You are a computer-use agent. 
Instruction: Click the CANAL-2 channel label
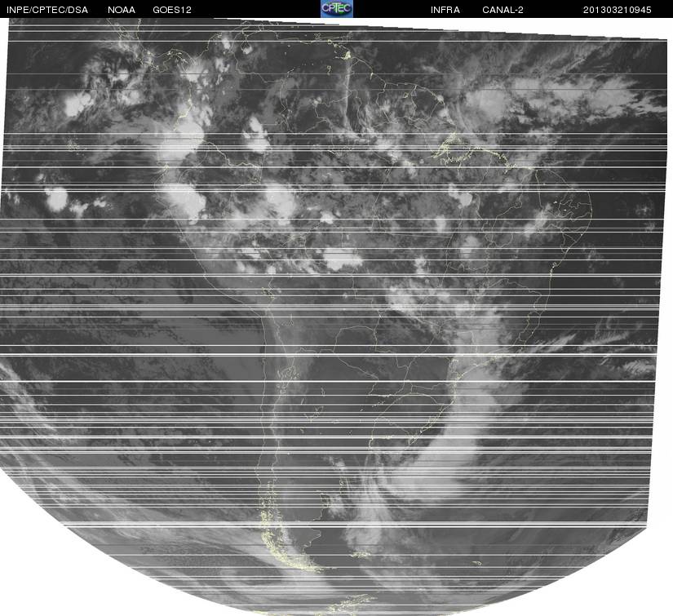click(x=503, y=10)
